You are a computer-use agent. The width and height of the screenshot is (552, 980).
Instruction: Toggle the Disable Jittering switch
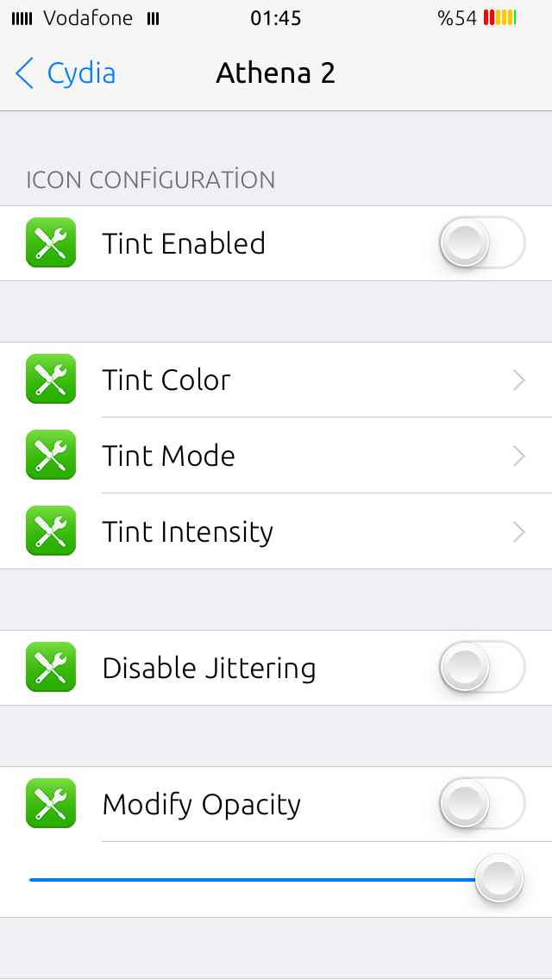(483, 667)
